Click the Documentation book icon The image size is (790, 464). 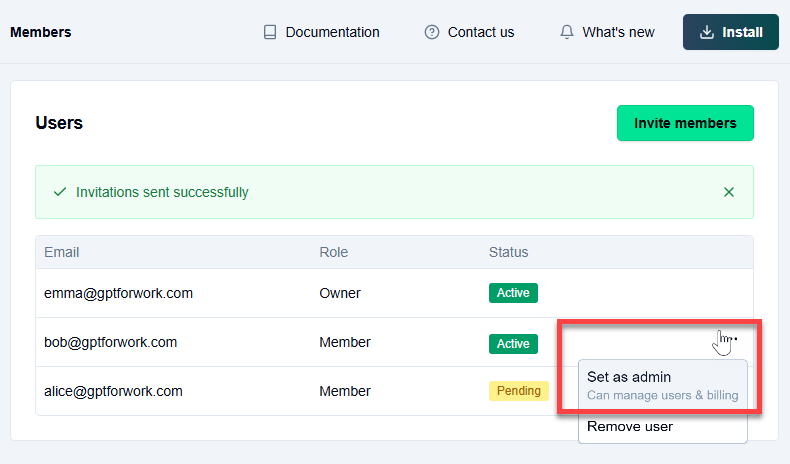tap(270, 32)
